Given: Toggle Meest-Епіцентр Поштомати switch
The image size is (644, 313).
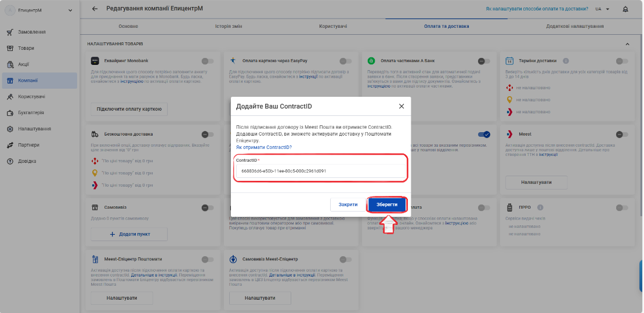Looking at the screenshot, I should [x=207, y=259].
